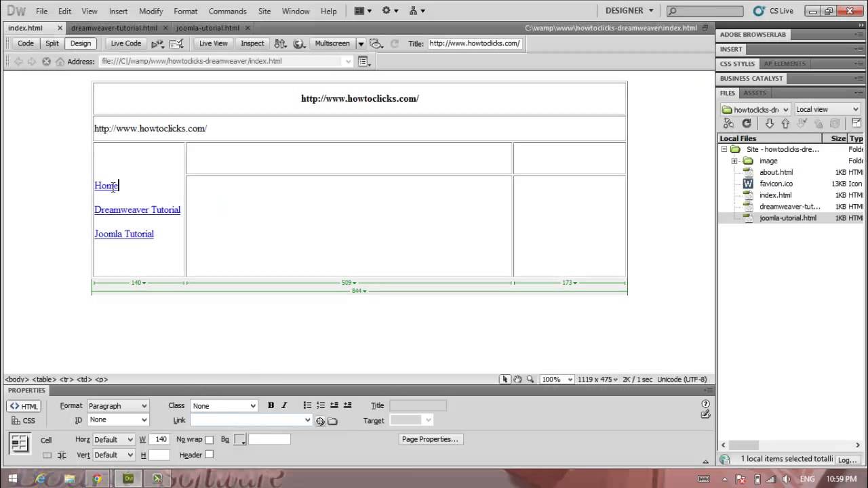
Task: Open the Format dropdown showing Paragraph
Action: click(x=117, y=406)
